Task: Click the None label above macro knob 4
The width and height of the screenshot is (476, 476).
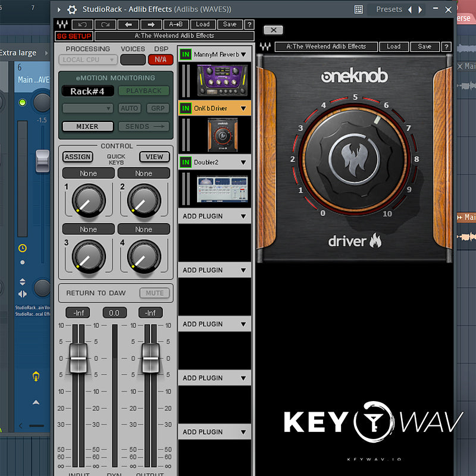Action: [143, 229]
